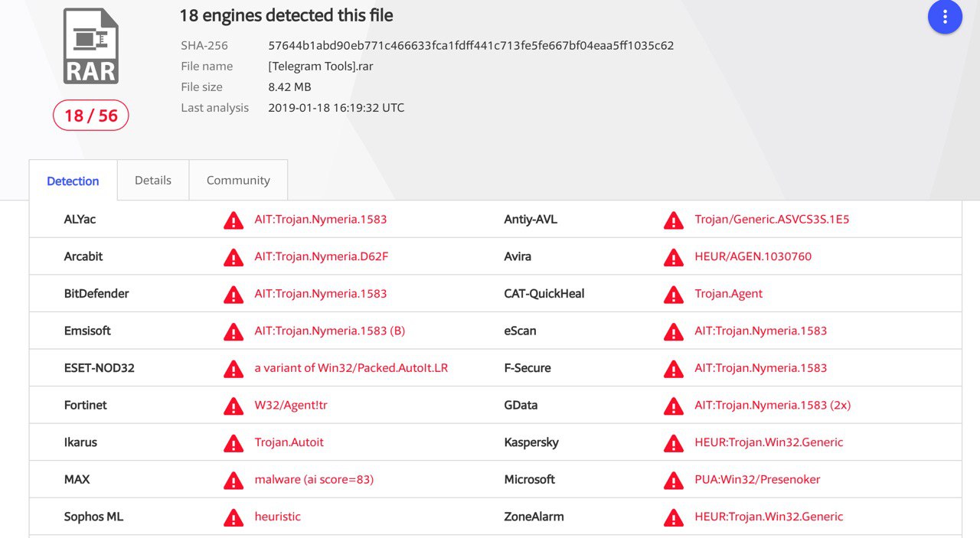Select the SHA-256 hash value
This screenshot has width=980, height=538.
pos(471,45)
